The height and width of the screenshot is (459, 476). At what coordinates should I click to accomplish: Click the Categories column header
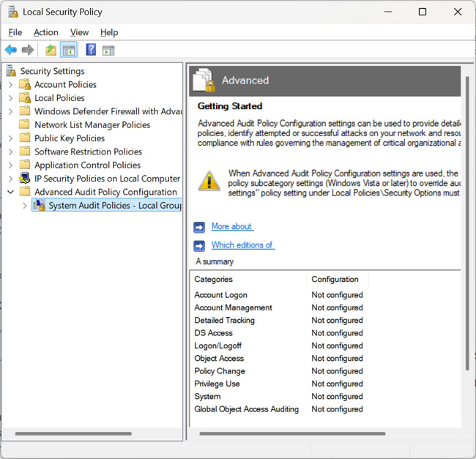point(248,279)
